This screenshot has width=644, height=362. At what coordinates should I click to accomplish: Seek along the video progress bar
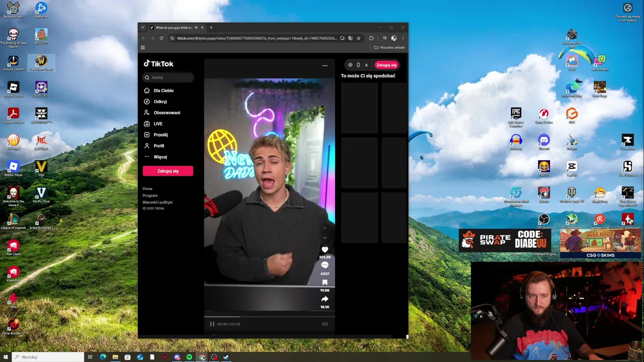(x=269, y=317)
